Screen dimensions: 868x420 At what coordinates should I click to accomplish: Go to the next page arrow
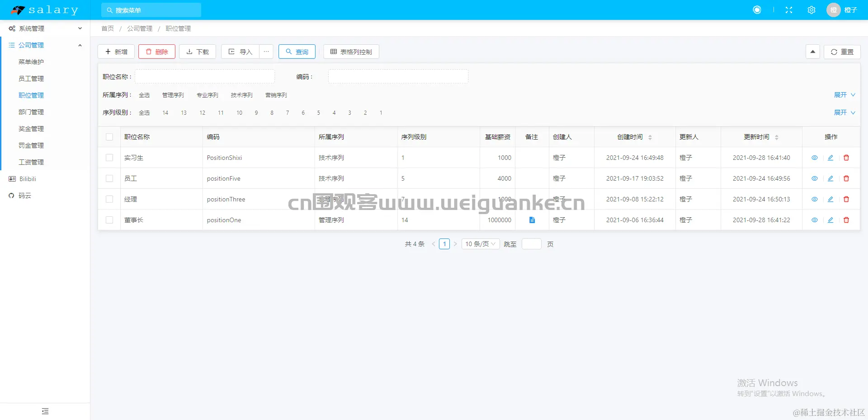coord(455,244)
